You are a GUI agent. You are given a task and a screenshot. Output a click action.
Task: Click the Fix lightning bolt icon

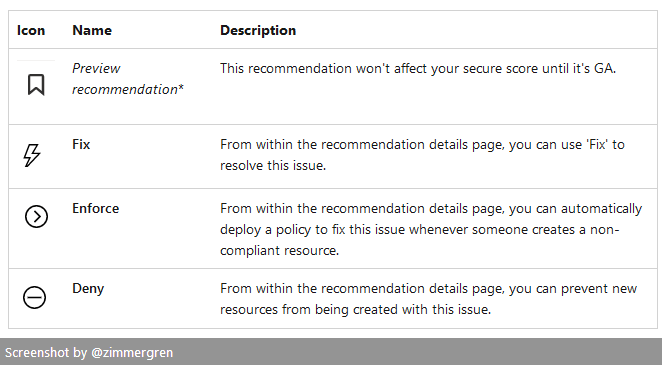pos(32,155)
